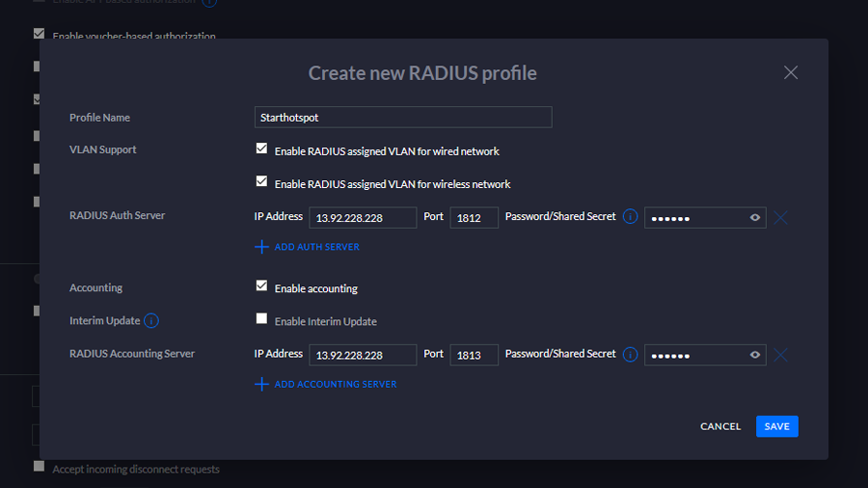Click plus icon to add accounting server
The image size is (868, 488).
[x=261, y=384]
